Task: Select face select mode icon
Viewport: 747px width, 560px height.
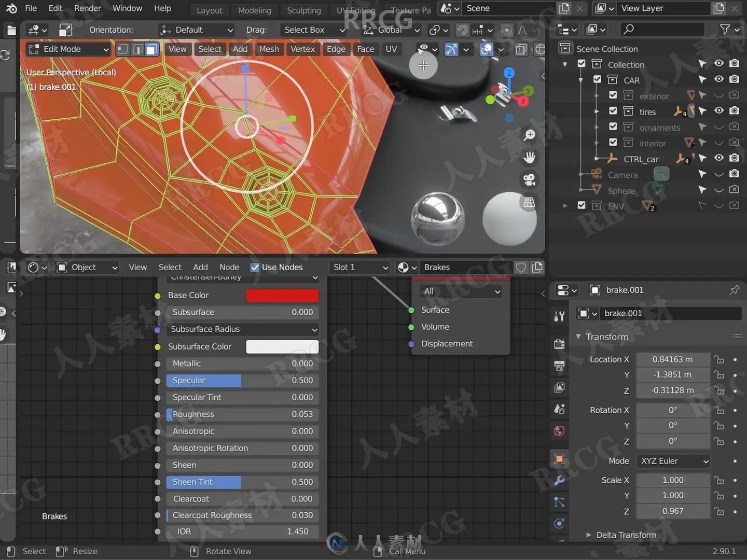Action: click(152, 49)
